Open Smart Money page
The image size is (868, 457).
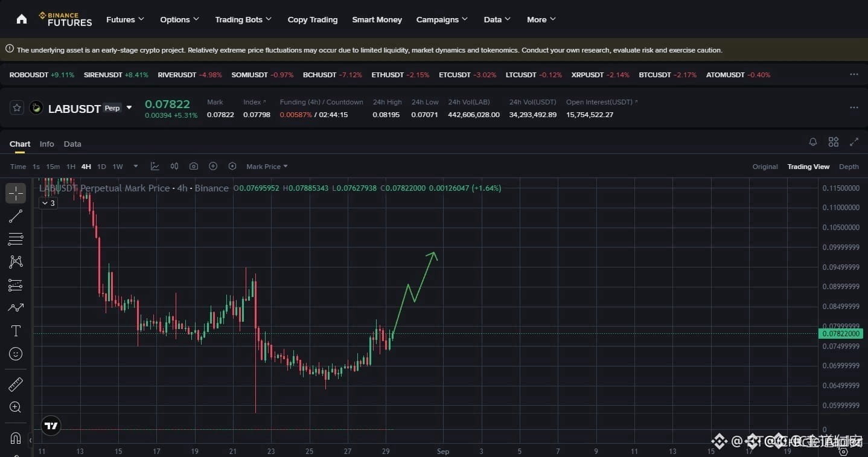pyautogui.click(x=377, y=19)
